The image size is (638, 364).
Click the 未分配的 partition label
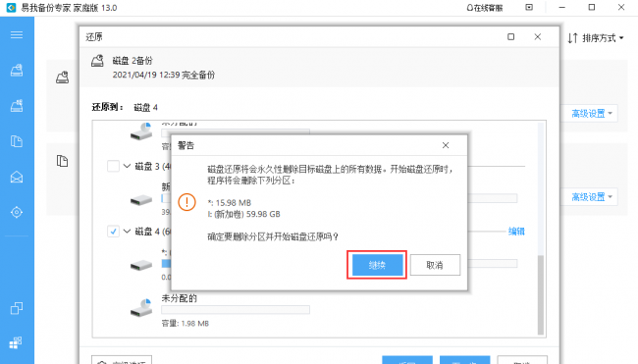pyautogui.click(x=179, y=298)
